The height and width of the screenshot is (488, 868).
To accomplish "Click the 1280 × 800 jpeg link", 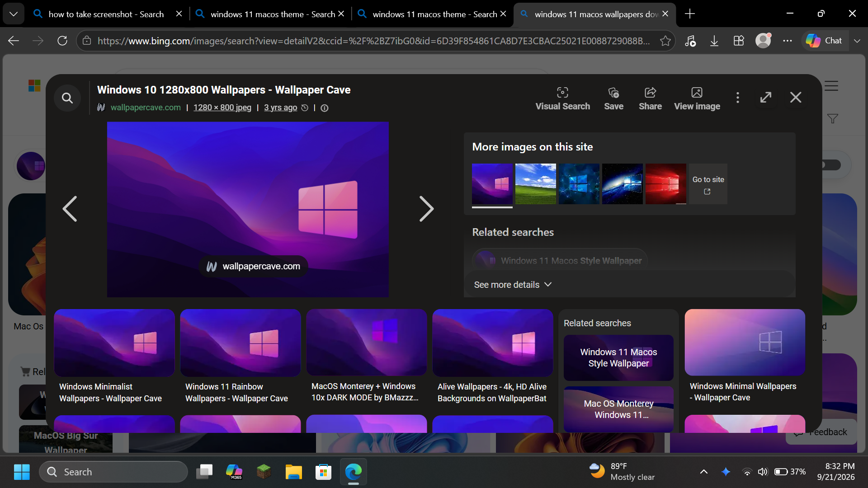I will pos(222,108).
